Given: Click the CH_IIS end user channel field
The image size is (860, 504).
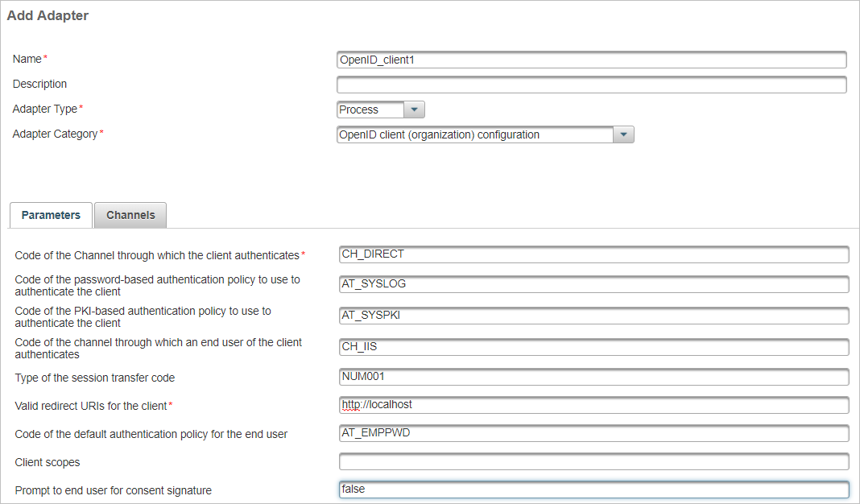Looking at the screenshot, I should click(594, 347).
